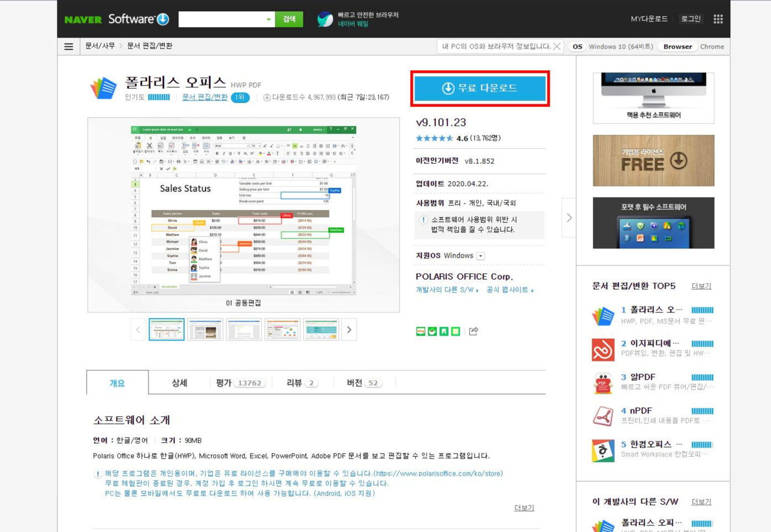771x532 pixels.
Task: Select the third screenshot thumbnail
Action: coord(244,330)
